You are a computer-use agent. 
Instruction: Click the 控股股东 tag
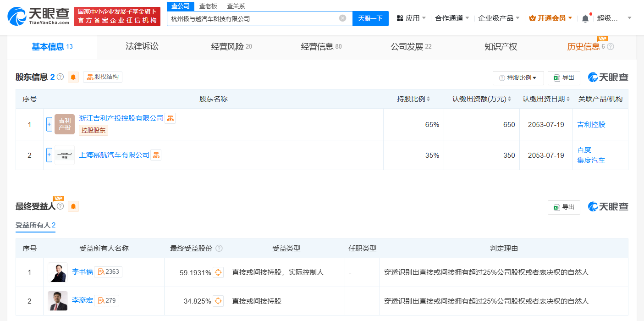(x=94, y=130)
